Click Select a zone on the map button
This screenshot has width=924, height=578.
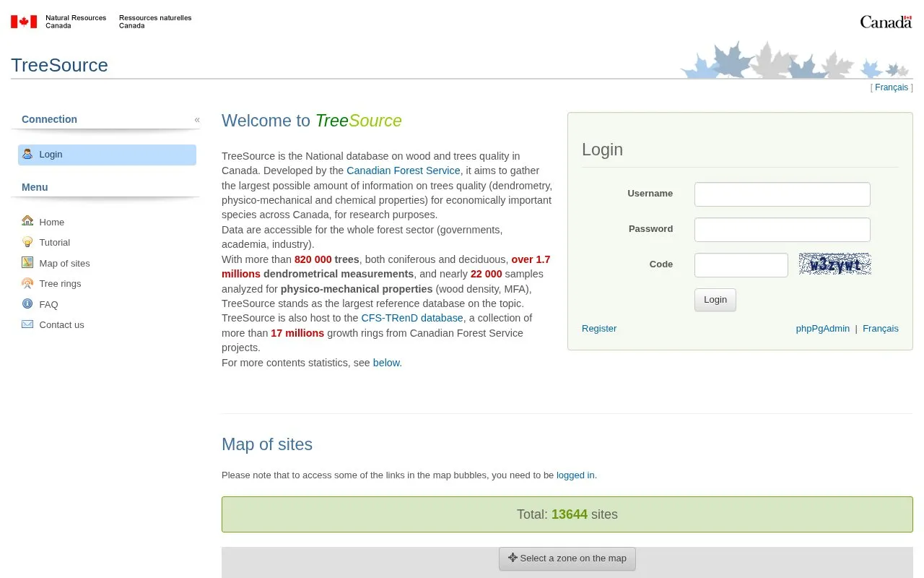(567, 558)
